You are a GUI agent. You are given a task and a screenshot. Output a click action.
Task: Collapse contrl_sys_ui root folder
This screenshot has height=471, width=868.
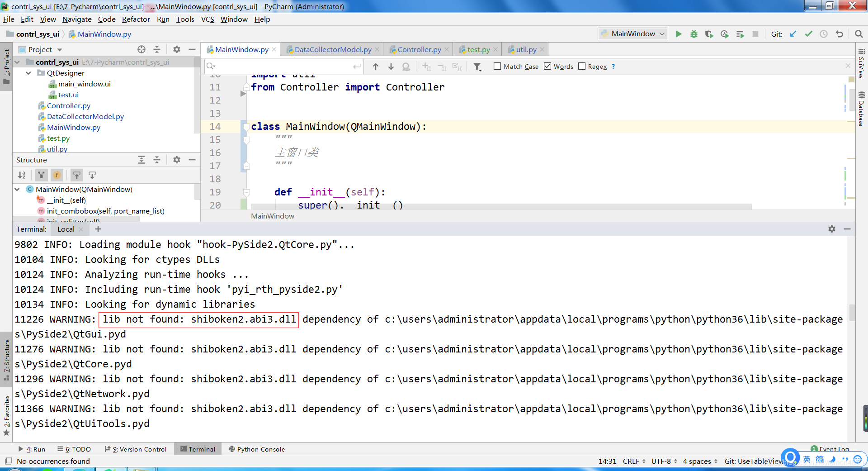tap(17, 62)
